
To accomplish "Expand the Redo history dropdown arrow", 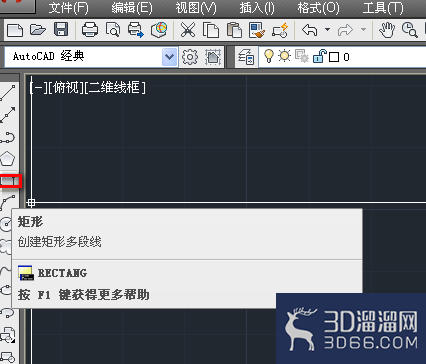I will (x=363, y=30).
